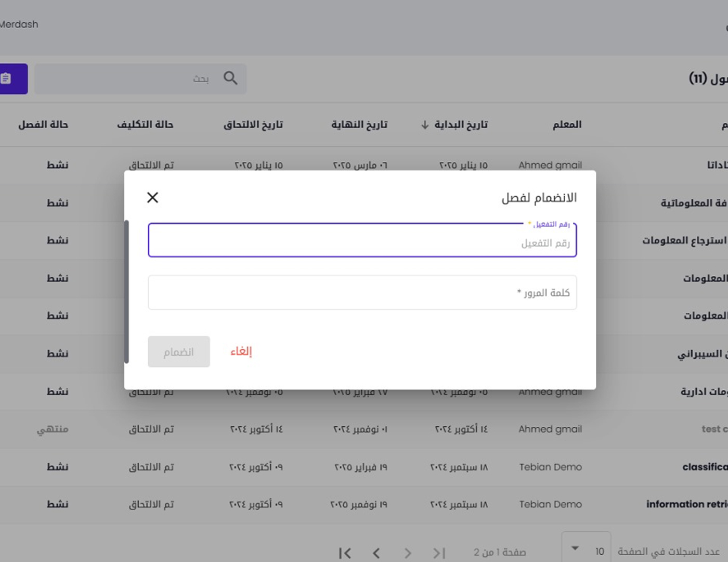Click Ahmed gmail in the منتهي row

pos(550,429)
